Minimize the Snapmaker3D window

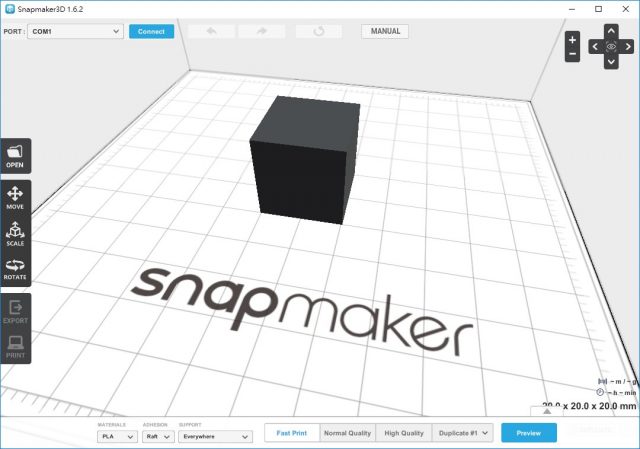point(572,9)
